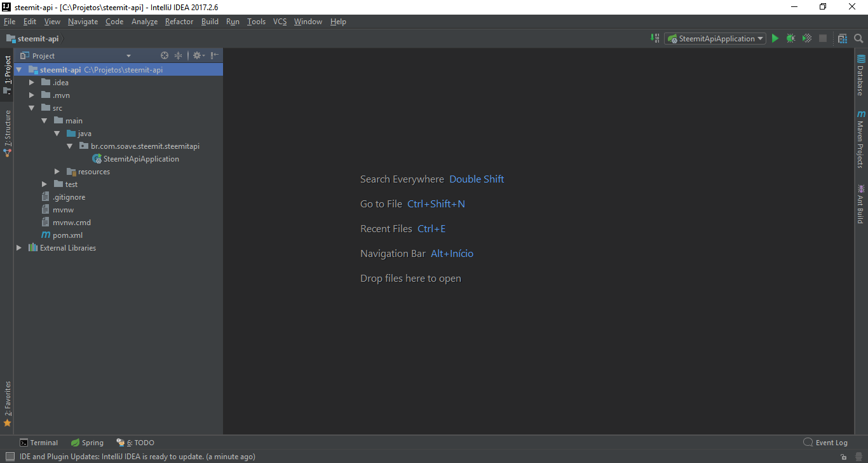The height and width of the screenshot is (463, 868).
Task: Open the Window menu
Action: (x=308, y=22)
